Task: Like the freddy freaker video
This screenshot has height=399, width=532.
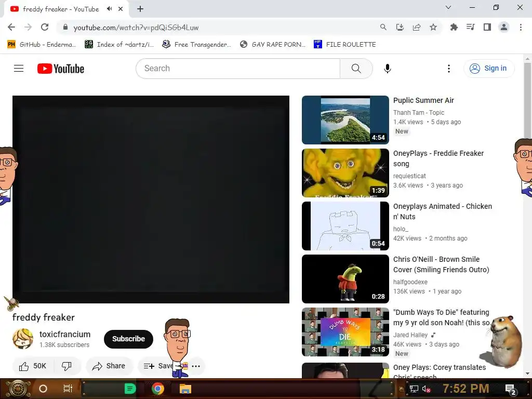Action: [33, 366]
